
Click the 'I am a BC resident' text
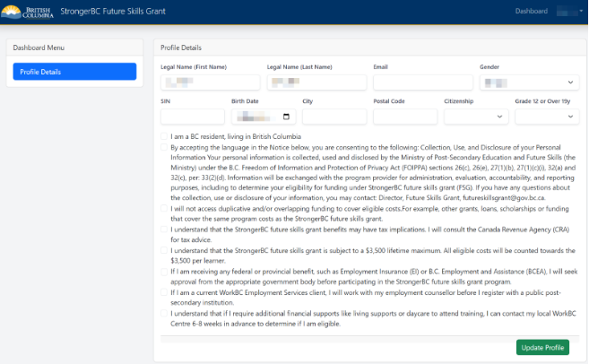coord(236,136)
